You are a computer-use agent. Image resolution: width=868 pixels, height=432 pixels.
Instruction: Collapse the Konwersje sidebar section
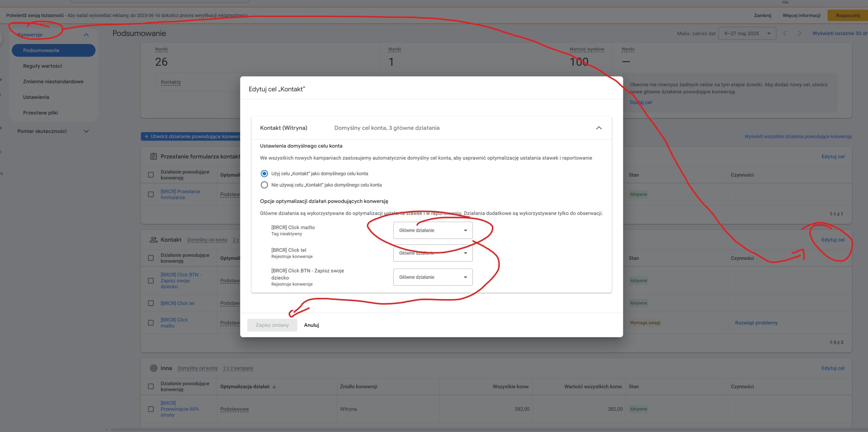(x=86, y=35)
